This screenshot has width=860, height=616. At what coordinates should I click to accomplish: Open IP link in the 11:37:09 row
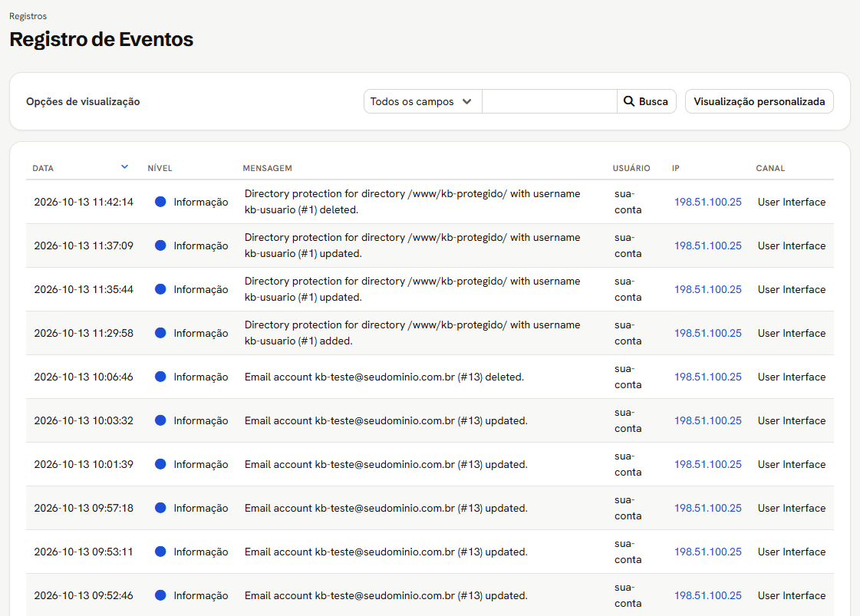coord(707,245)
